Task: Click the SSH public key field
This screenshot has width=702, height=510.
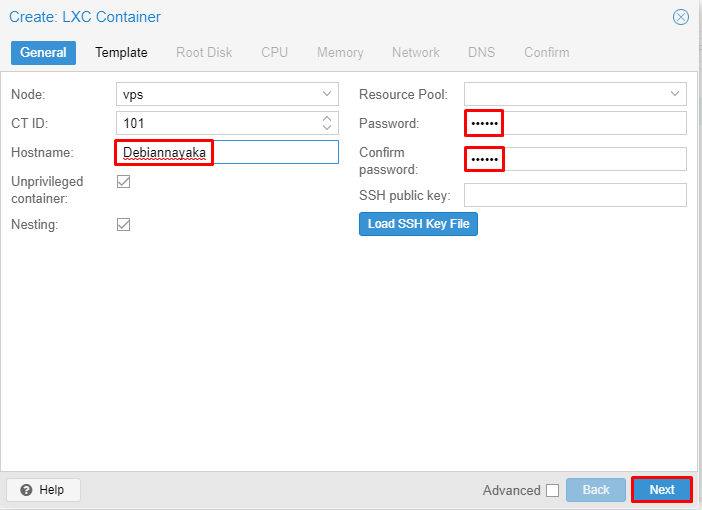Action: tap(575, 195)
